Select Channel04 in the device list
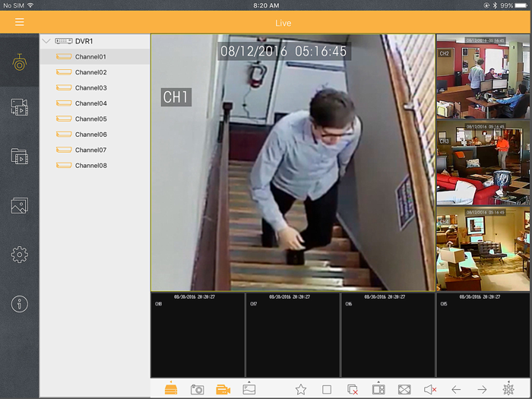Screen dimensions: 532x399 pos(95,103)
